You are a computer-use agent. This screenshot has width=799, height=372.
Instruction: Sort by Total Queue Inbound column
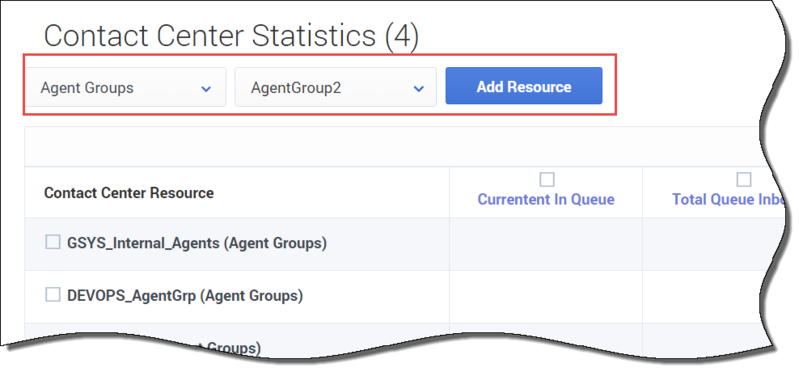728,199
